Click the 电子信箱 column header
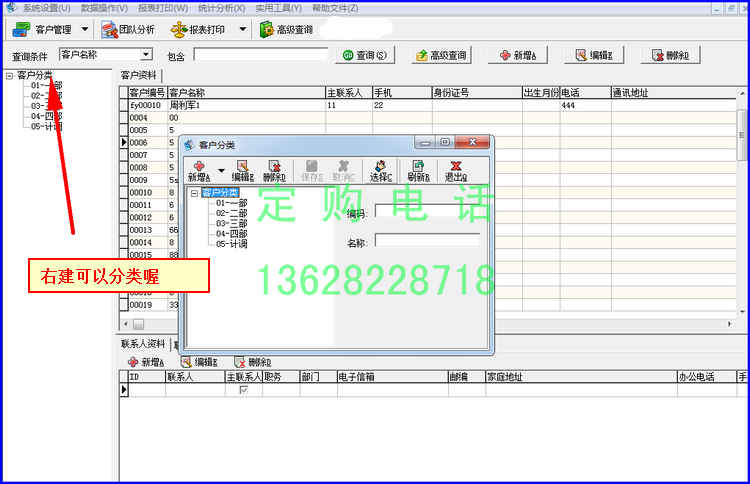The width and height of the screenshot is (750, 484). tap(392, 377)
